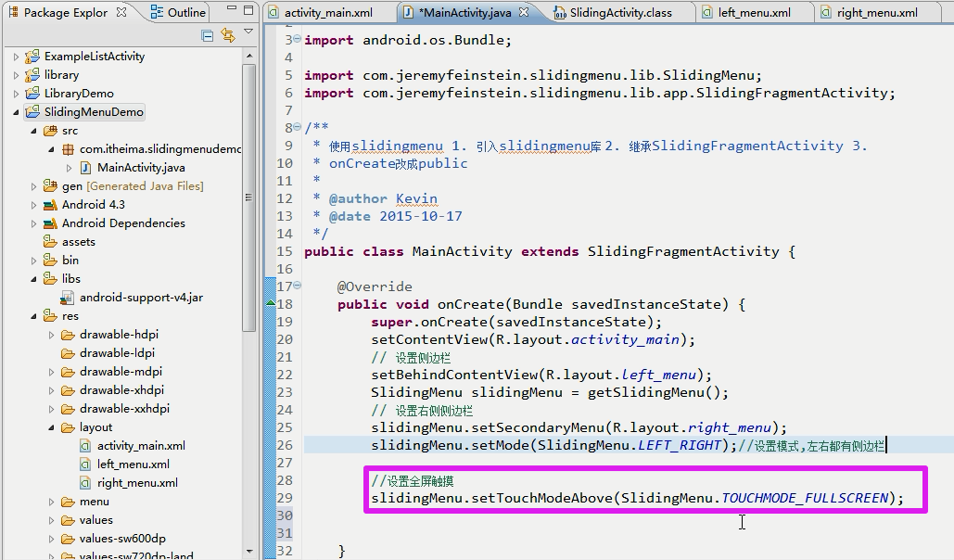The height and width of the screenshot is (560, 954).
Task: Close the Package Explorer view tab
Action: [121, 13]
